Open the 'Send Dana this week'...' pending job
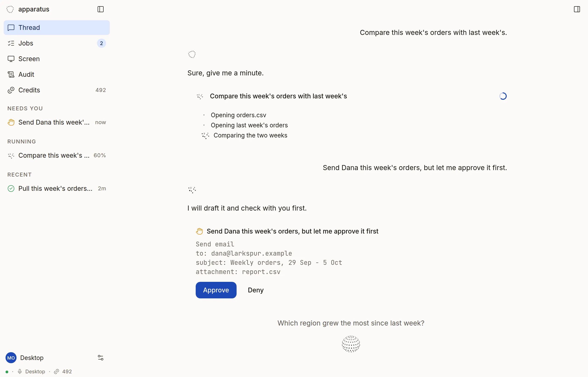This screenshot has height=377, width=588. pos(57,122)
